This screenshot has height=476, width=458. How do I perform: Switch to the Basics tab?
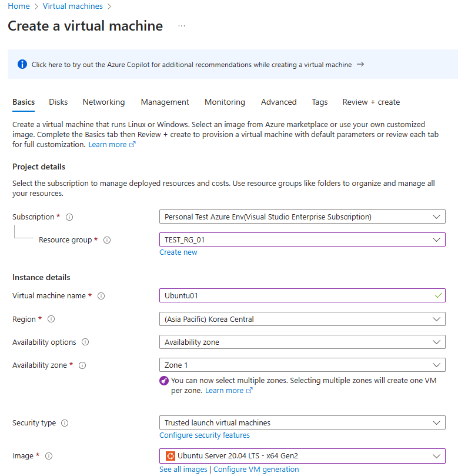(24, 102)
